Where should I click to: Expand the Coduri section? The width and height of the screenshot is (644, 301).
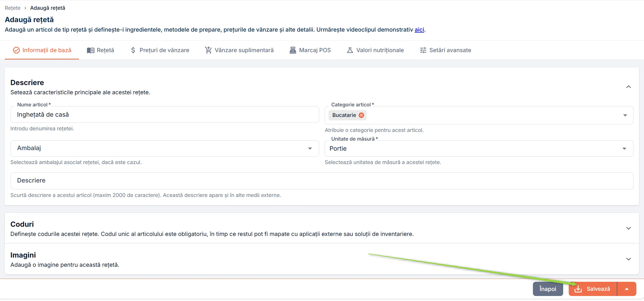tap(628, 228)
